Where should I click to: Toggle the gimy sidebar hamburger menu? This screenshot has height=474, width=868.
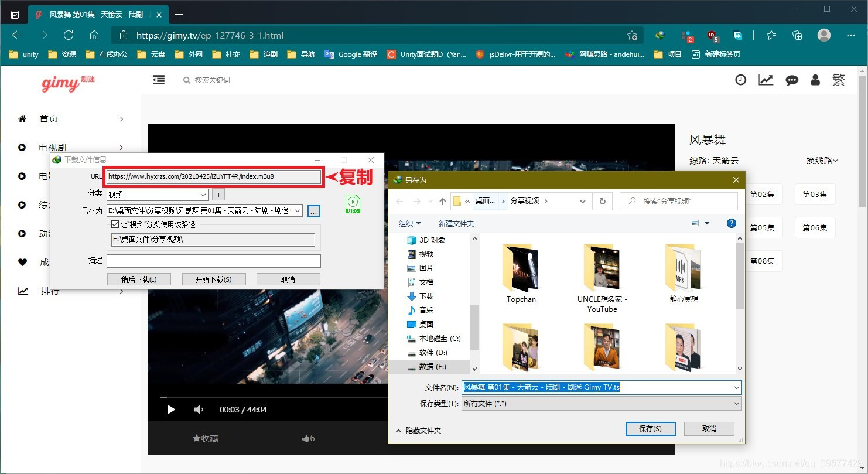pyautogui.click(x=159, y=80)
